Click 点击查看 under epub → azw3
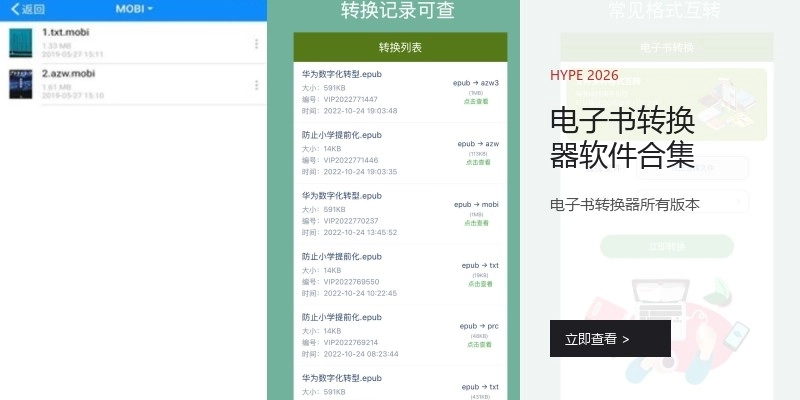The height and width of the screenshot is (400, 800). 476,102
